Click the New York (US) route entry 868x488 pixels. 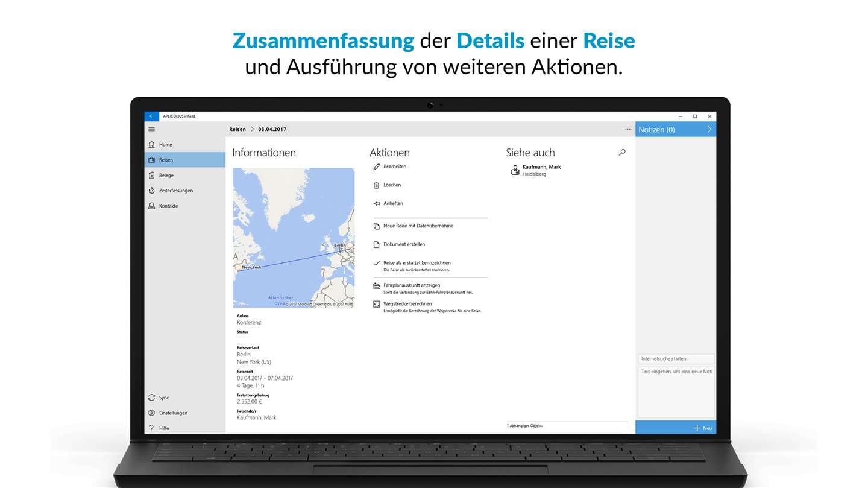(254, 362)
